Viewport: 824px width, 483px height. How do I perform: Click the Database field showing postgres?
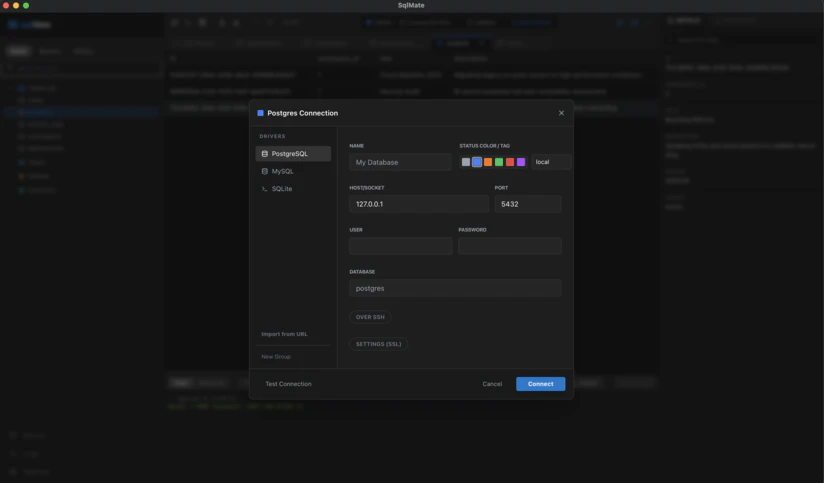455,288
